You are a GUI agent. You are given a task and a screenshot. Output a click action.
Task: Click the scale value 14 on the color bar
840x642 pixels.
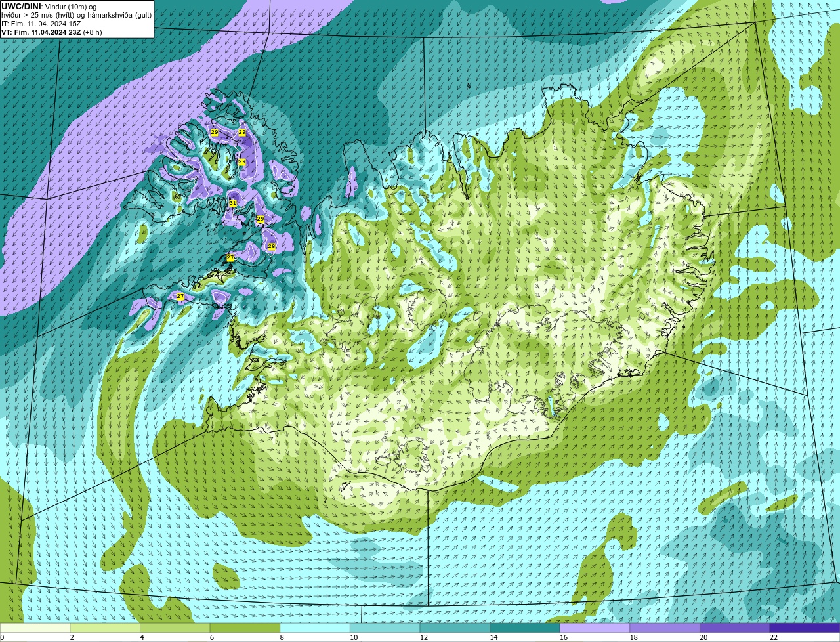(x=493, y=637)
